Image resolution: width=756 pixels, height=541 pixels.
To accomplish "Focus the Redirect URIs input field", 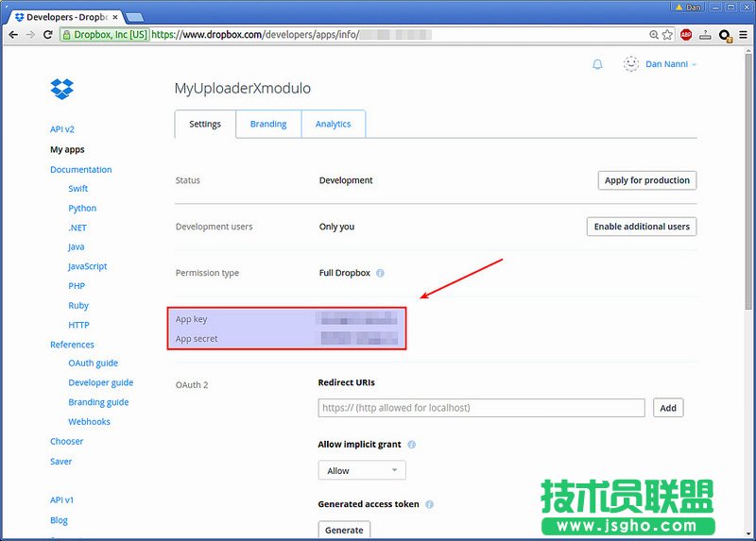I will (x=481, y=408).
